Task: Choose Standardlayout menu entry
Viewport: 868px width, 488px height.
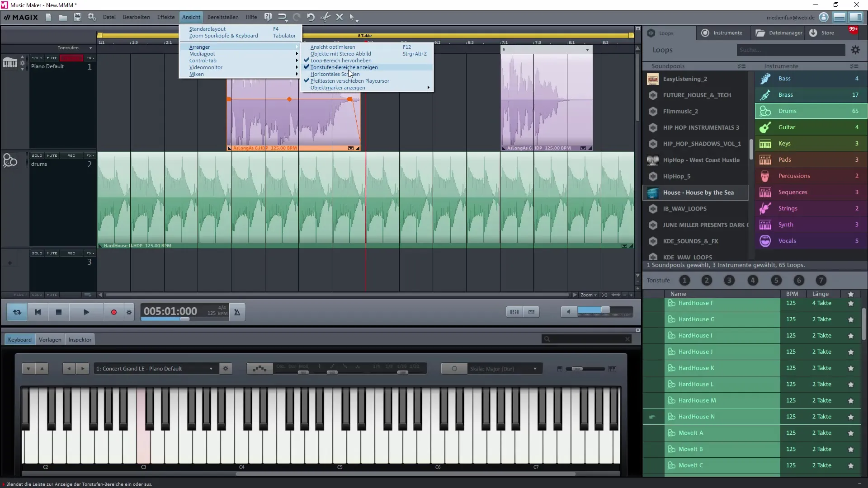Action: point(240,29)
